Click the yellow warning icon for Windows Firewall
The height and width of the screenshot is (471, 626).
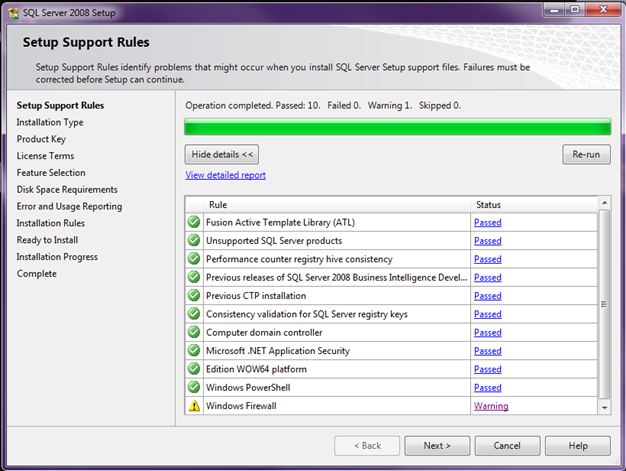pos(194,406)
